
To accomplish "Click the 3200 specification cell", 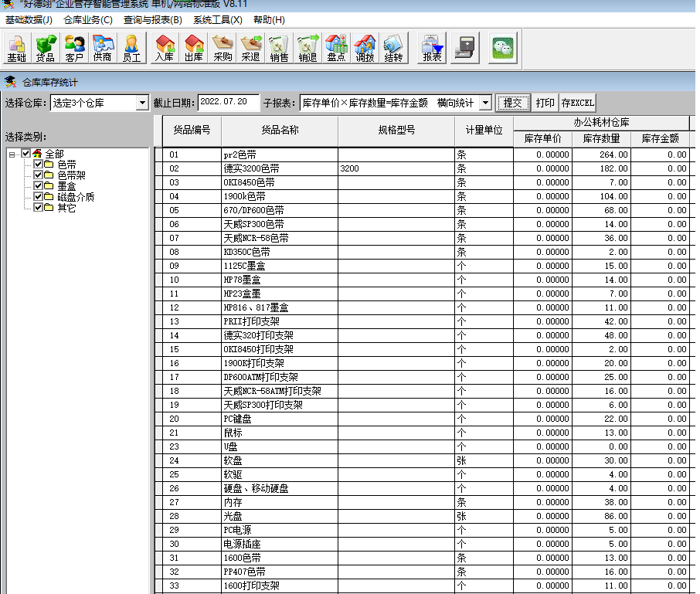I will click(x=396, y=168).
